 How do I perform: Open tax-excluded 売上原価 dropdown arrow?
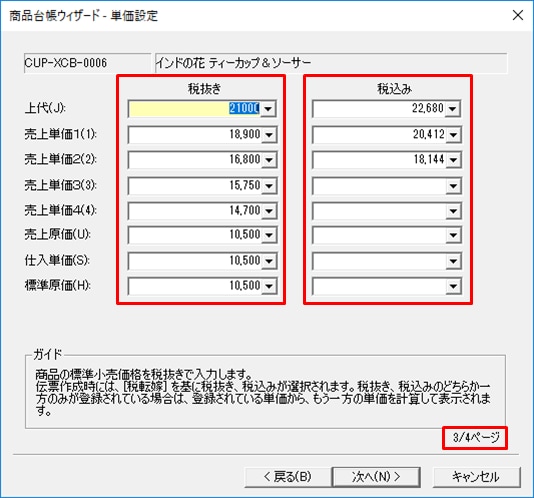coord(269,235)
